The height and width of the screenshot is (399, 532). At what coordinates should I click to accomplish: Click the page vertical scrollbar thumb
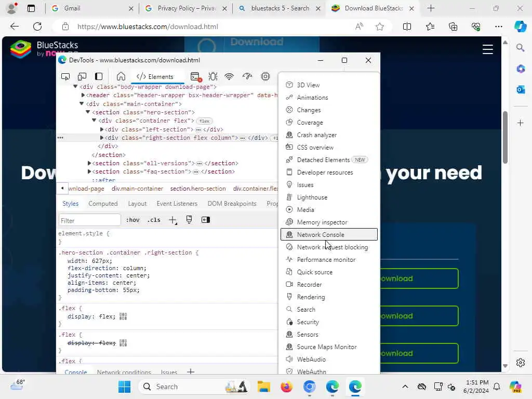[x=505, y=137]
